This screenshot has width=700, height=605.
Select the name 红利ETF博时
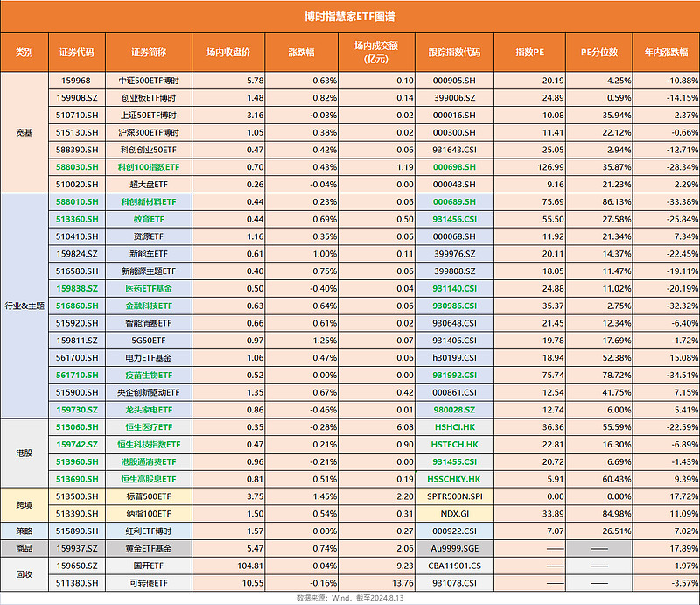pos(149,531)
